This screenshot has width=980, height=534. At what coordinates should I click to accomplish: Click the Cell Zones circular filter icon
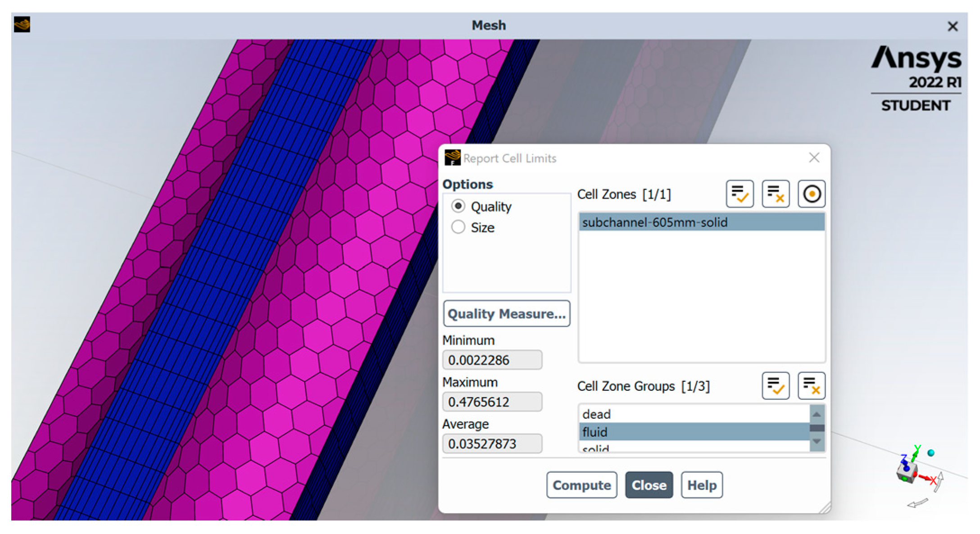click(811, 194)
